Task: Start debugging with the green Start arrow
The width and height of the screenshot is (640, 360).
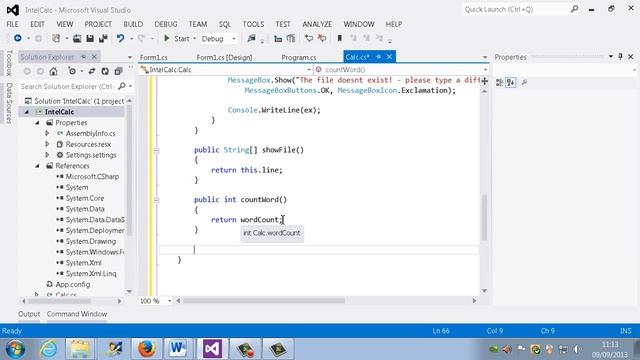Action: (167, 38)
